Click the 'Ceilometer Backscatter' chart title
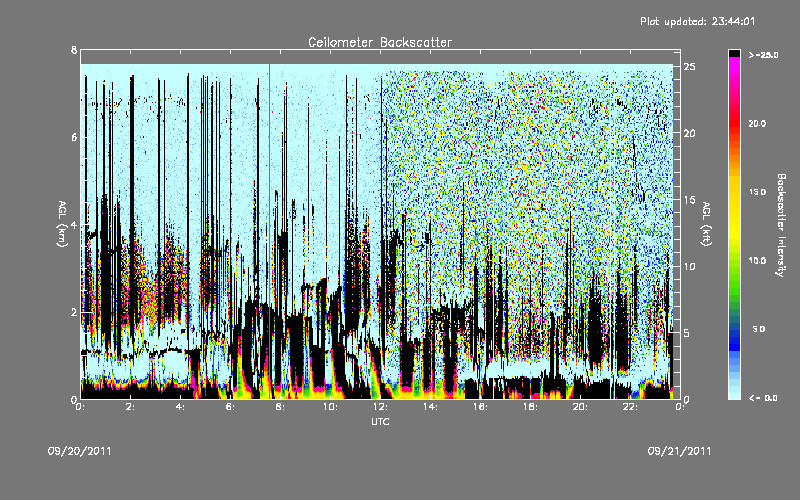This screenshot has width=800, height=500. click(x=380, y=42)
